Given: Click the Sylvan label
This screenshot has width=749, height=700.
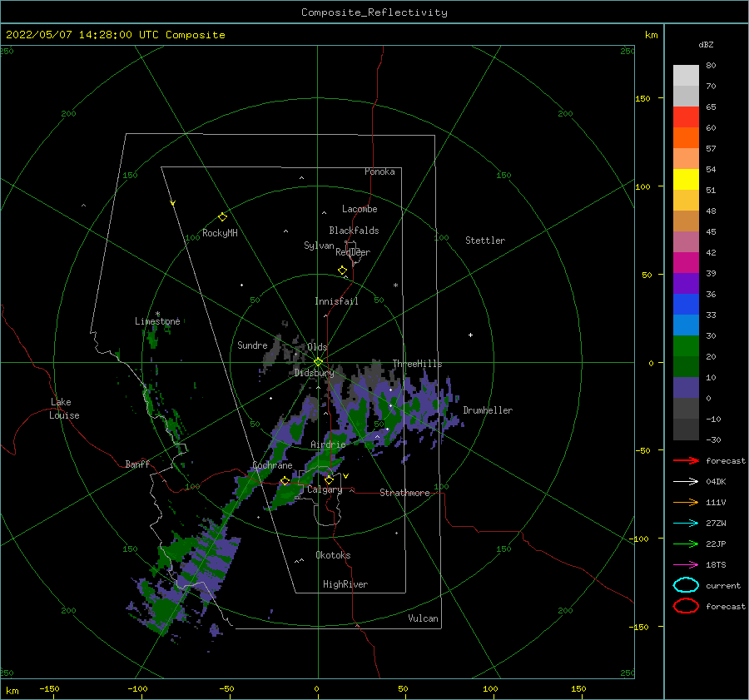Looking at the screenshot, I should click(x=319, y=246).
